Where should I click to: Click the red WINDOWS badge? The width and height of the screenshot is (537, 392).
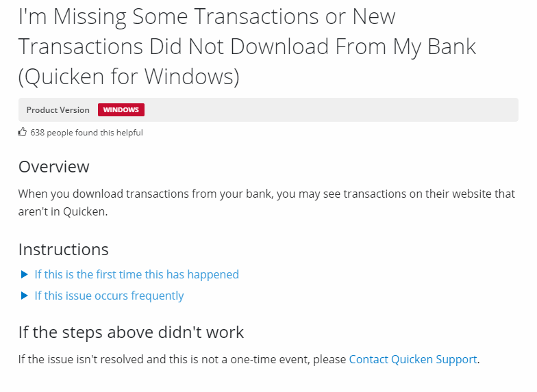coord(121,110)
